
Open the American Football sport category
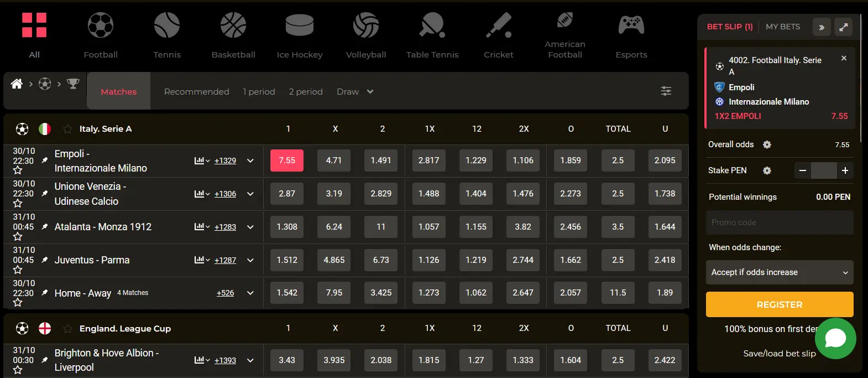565,35
